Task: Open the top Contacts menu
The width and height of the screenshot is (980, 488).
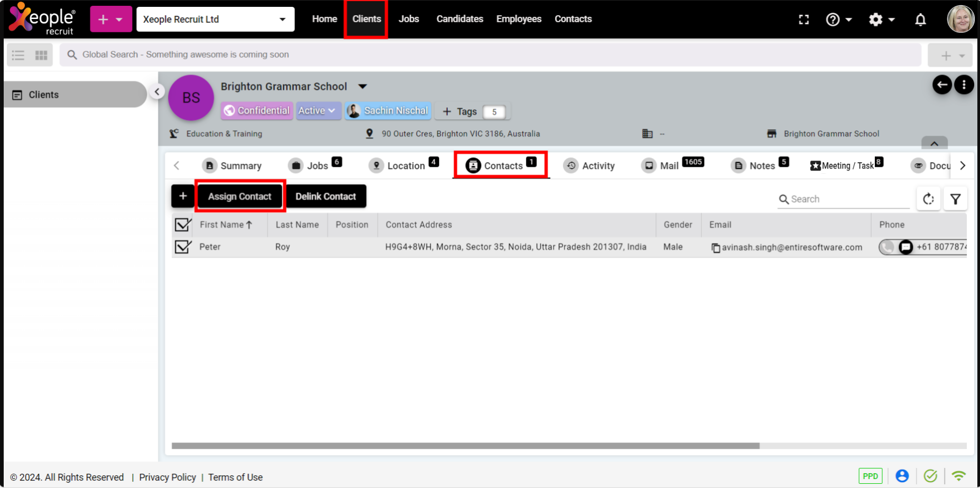Action: (x=573, y=19)
